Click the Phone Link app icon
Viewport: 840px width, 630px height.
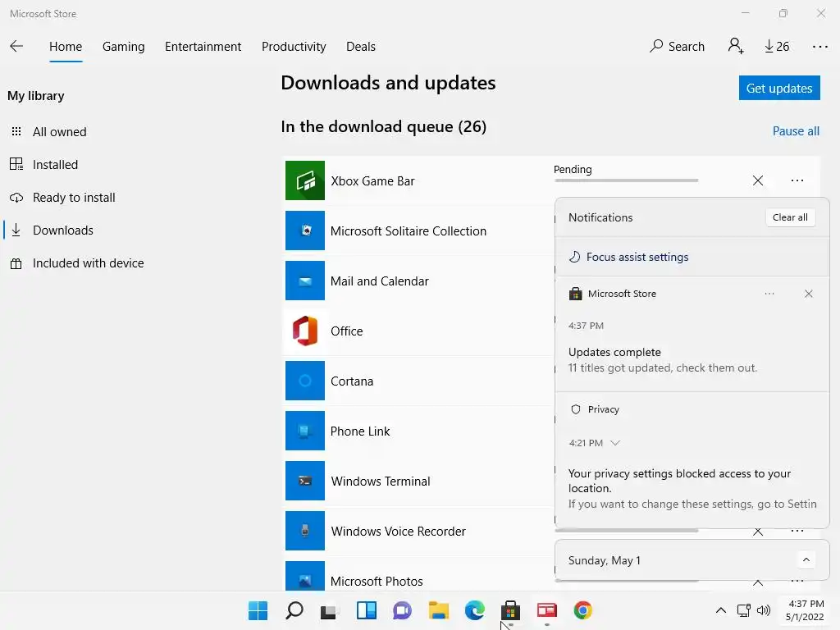coord(305,431)
